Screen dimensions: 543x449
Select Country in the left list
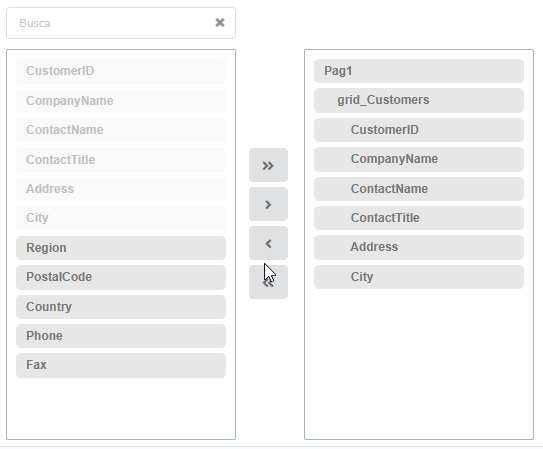click(x=121, y=307)
